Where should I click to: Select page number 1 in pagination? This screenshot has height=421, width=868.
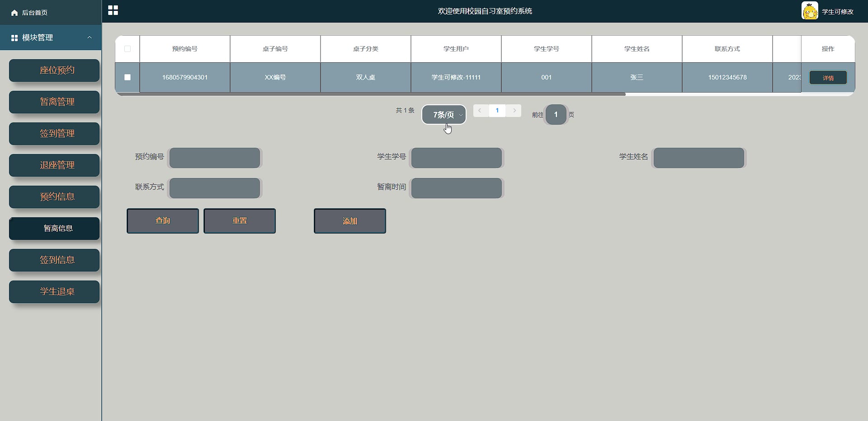point(497,111)
